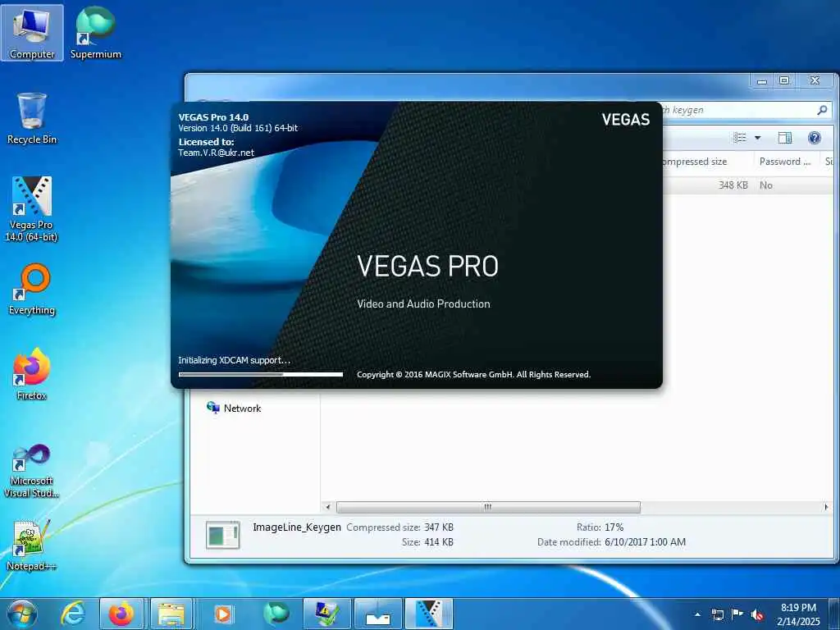Viewport: 840px width, 630px height.
Task: Open the Everything search shortcut
Action: click(x=32, y=290)
